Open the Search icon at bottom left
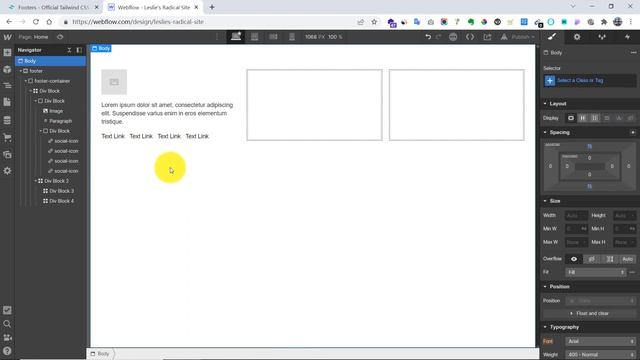 click(7, 324)
